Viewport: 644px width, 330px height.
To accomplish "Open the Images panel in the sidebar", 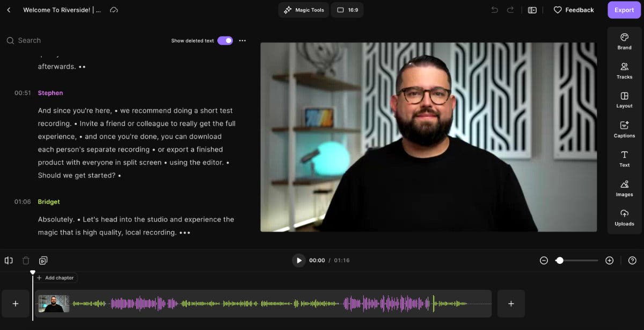I will point(624,189).
